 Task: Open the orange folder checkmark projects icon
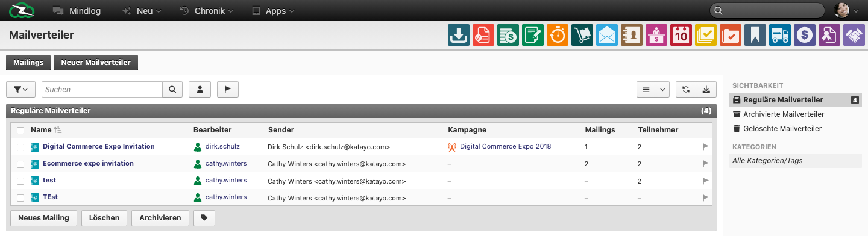click(x=731, y=35)
